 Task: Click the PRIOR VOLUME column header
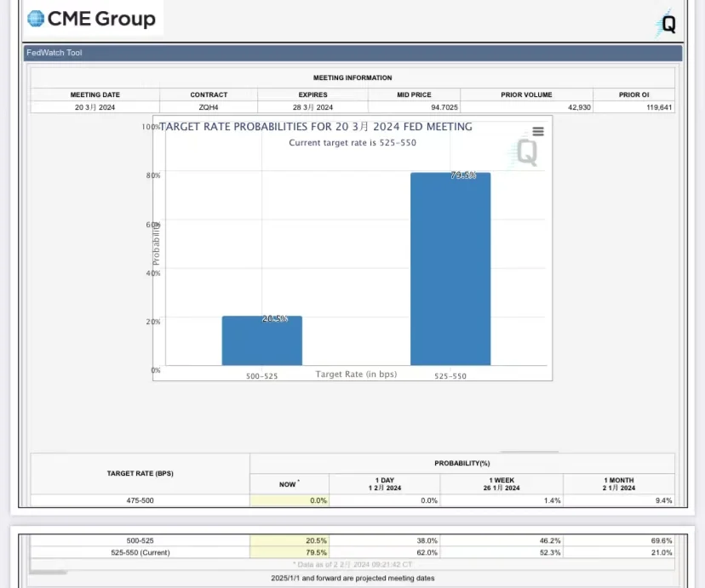pyautogui.click(x=526, y=94)
